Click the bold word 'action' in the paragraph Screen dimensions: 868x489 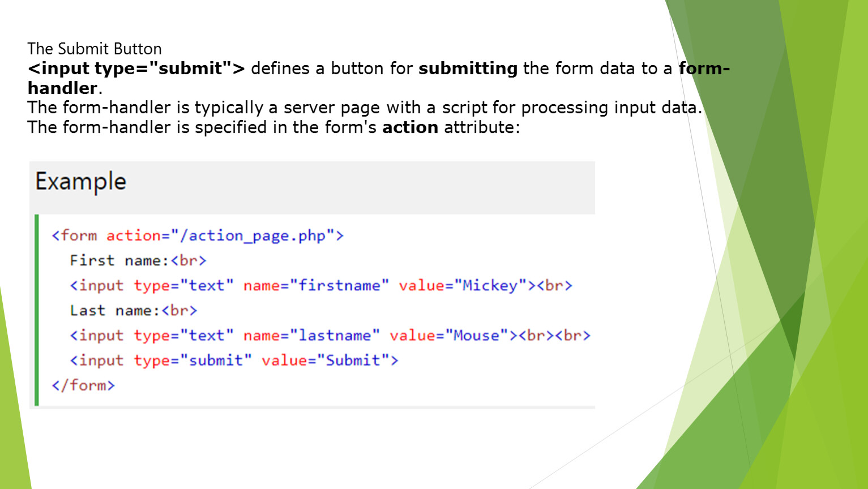410,127
